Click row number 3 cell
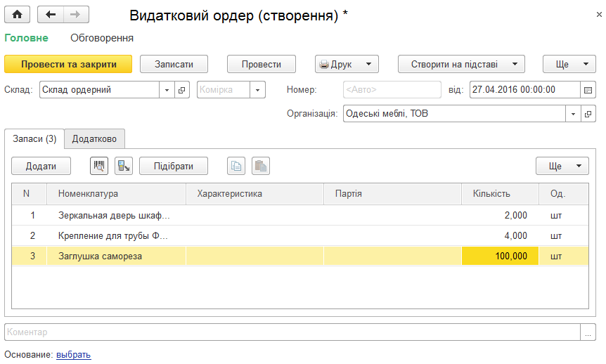The width and height of the screenshot is (606, 364). pos(30,256)
